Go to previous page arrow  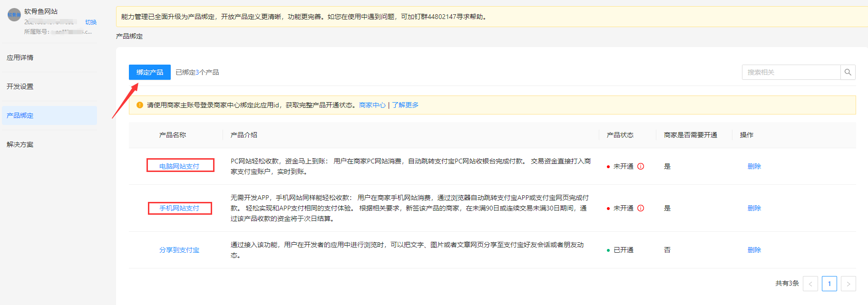[x=810, y=284]
